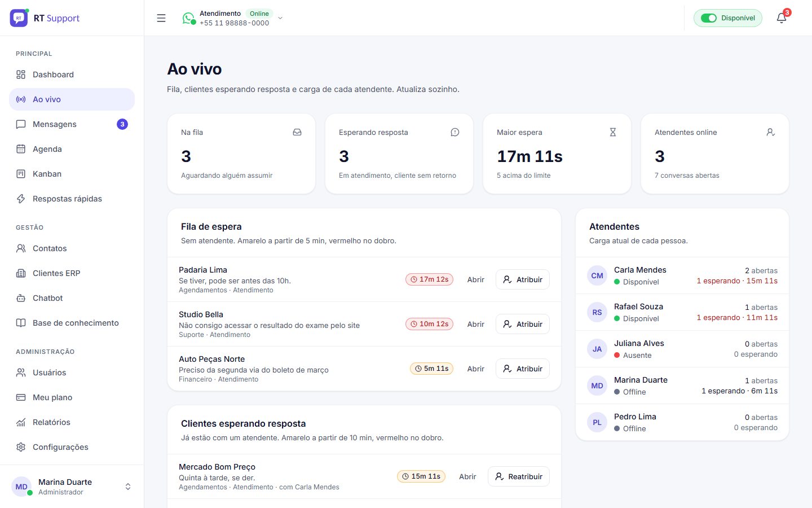Select the Carla Mendes attendant row
812x508 pixels.
tap(682, 275)
